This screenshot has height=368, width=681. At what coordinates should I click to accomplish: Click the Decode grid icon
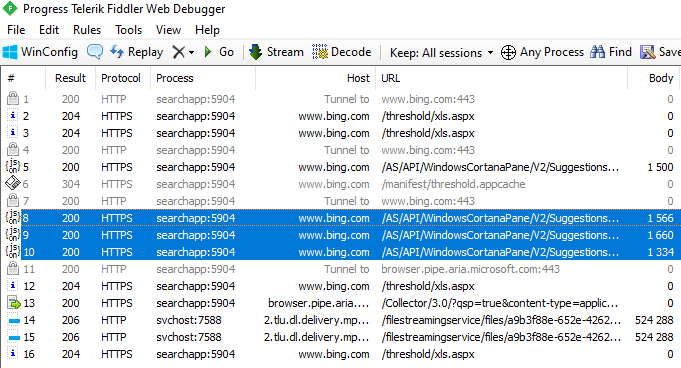pyautogui.click(x=320, y=52)
